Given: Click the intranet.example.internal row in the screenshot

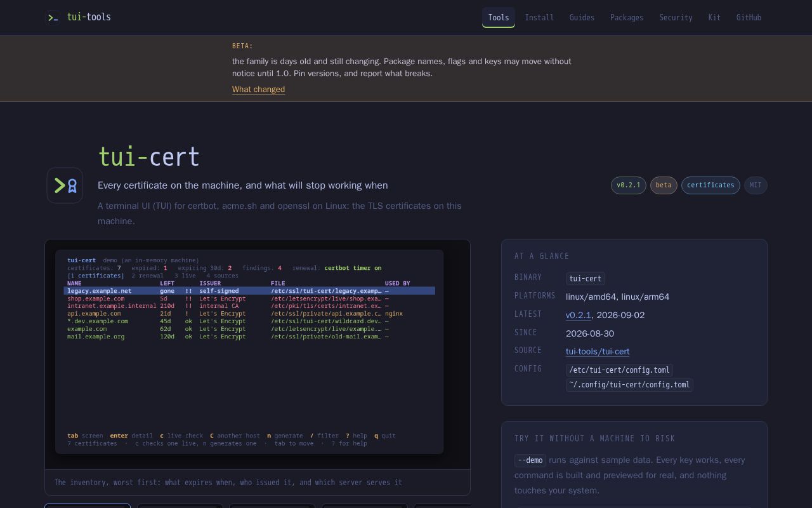Looking at the screenshot, I should (x=249, y=306).
